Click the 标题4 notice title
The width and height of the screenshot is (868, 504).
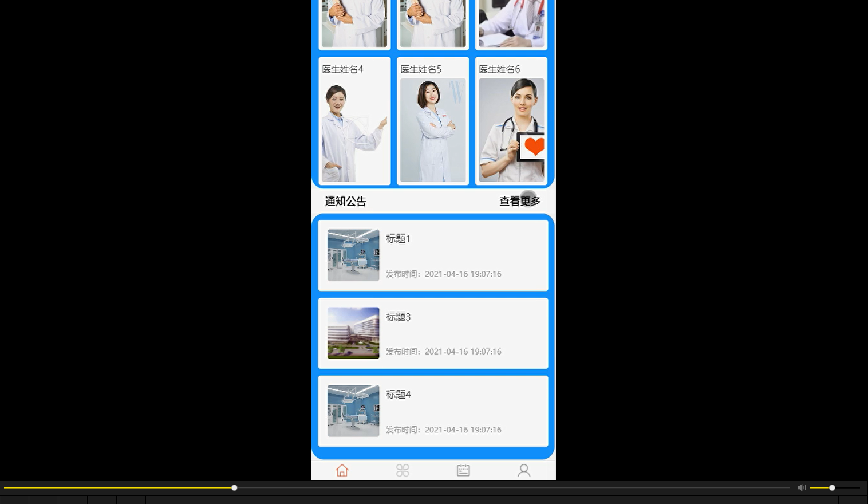click(x=398, y=395)
